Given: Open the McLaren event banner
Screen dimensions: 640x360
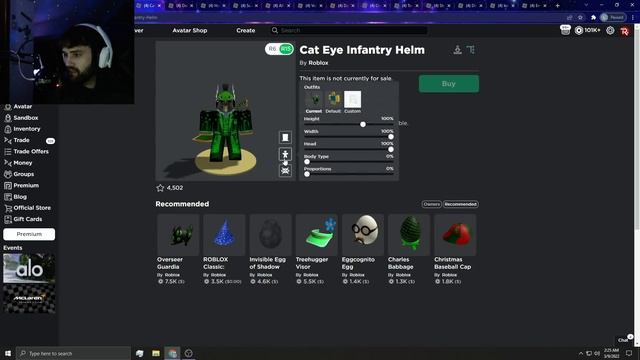Looking at the screenshot, I should (x=29, y=299).
